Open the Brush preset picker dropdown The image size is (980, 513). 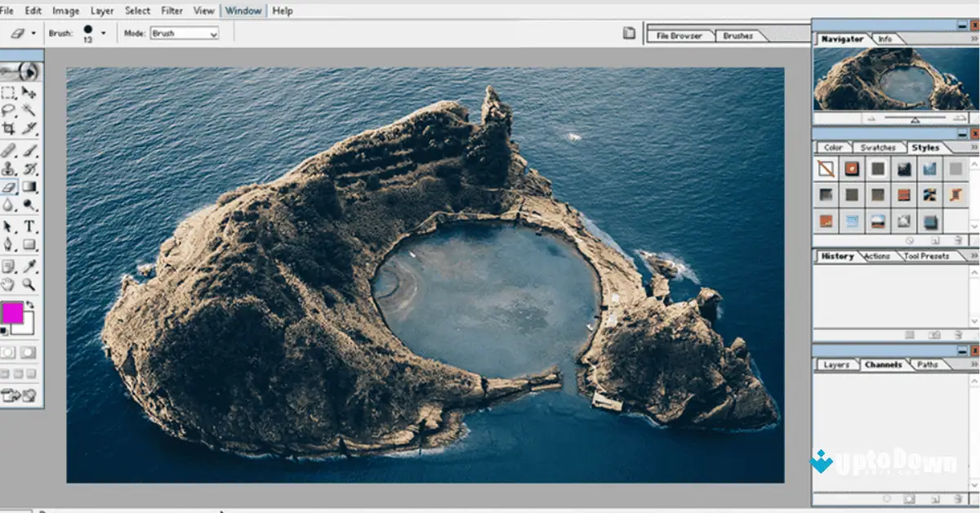103,33
